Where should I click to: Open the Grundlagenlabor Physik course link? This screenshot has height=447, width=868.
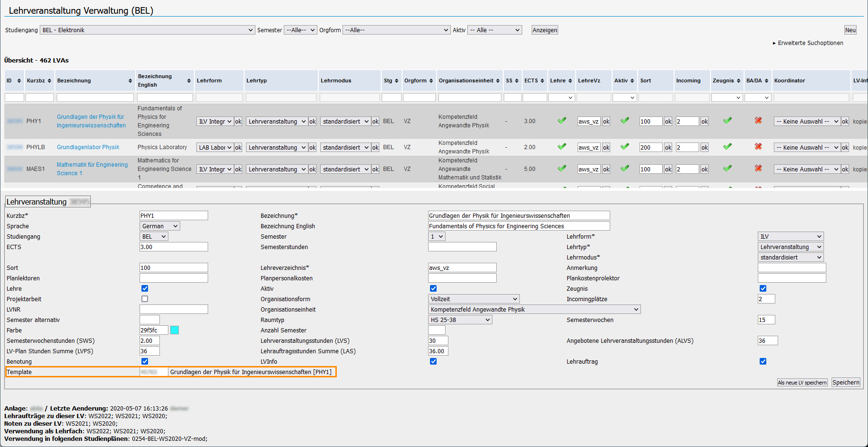88,147
